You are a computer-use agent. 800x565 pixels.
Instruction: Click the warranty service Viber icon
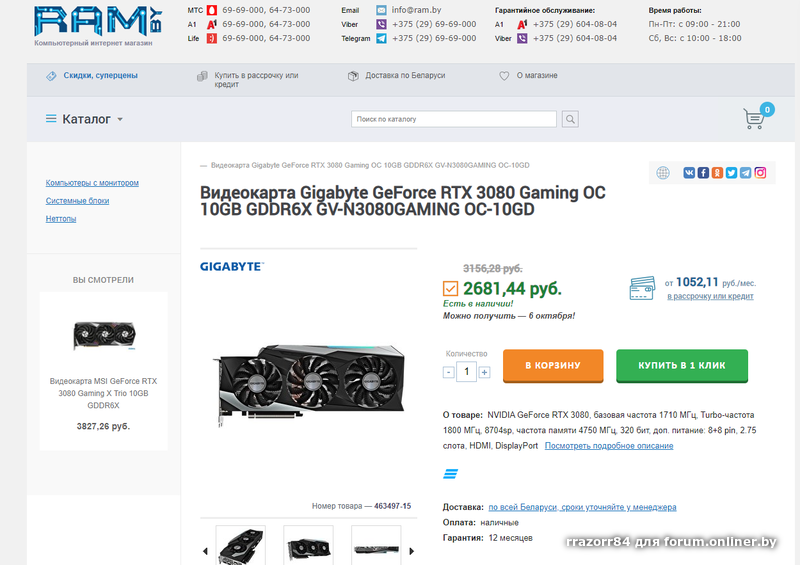point(522,38)
